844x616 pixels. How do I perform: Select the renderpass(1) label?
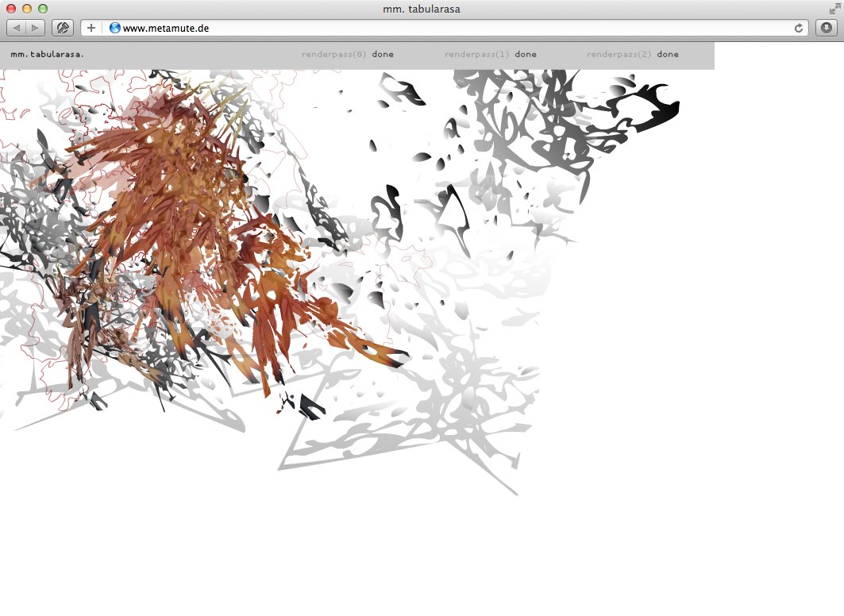tap(476, 55)
